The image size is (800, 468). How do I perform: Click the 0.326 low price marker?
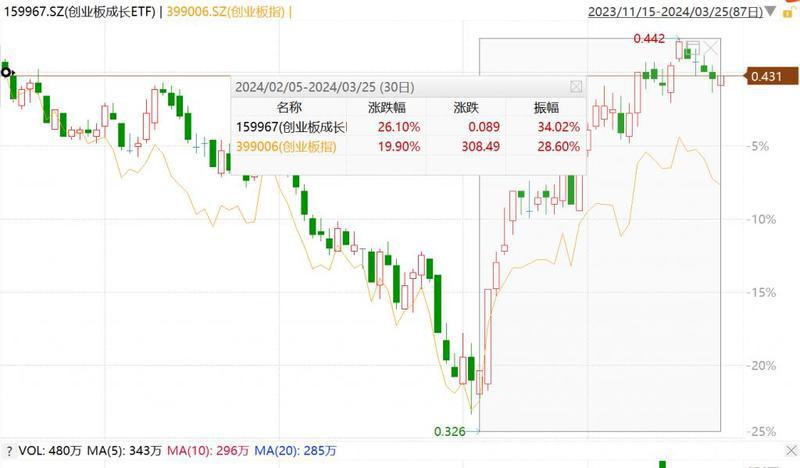coord(449,431)
